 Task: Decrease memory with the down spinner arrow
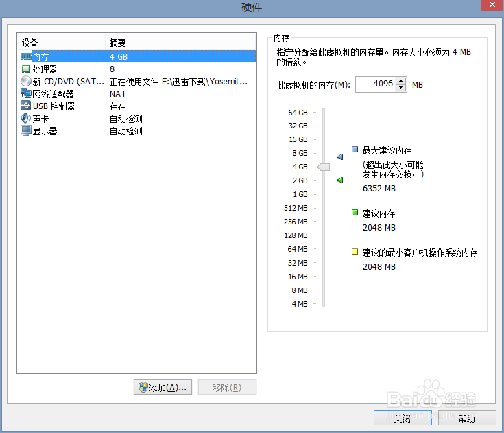tap(401, 88)
